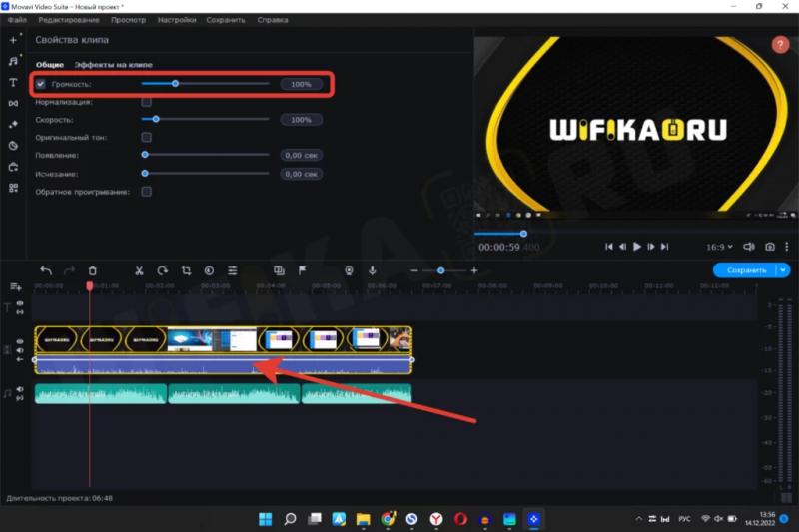The image size is (799, 532).
Task: Click the Скорость slider handle
Action: point(156,120)
